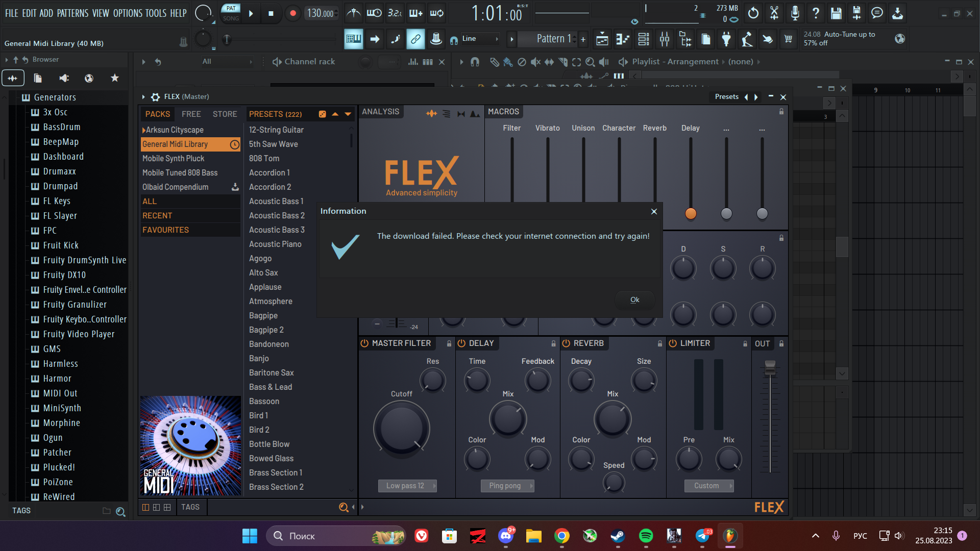The image size is (980, 551).
Task: Open the Low pass 12 filter type dropdown
Action: point(407,486)
